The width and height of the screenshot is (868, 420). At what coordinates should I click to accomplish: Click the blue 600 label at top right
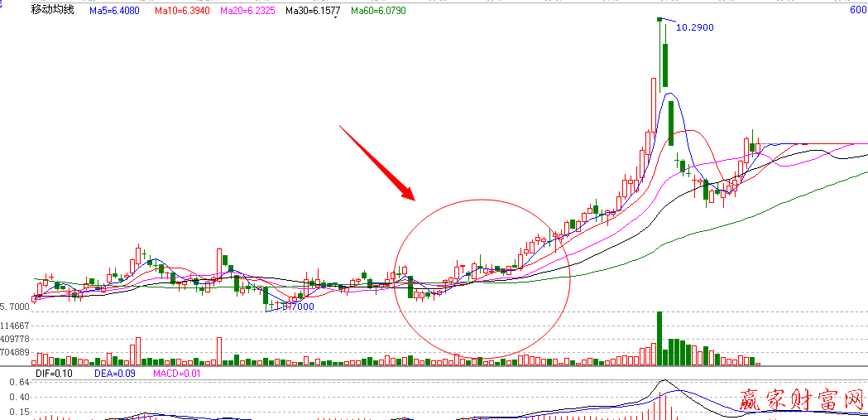pos(858,10)
